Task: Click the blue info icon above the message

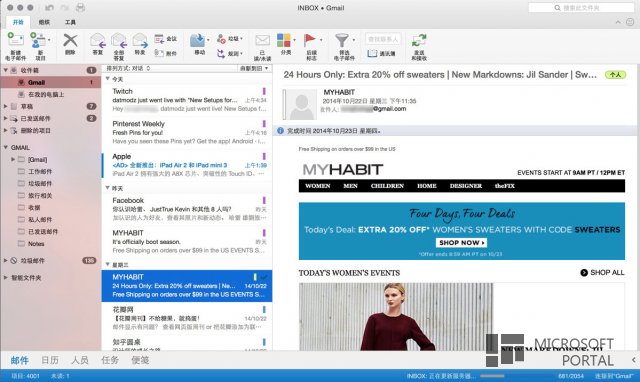Action: [x=280, y=131]
